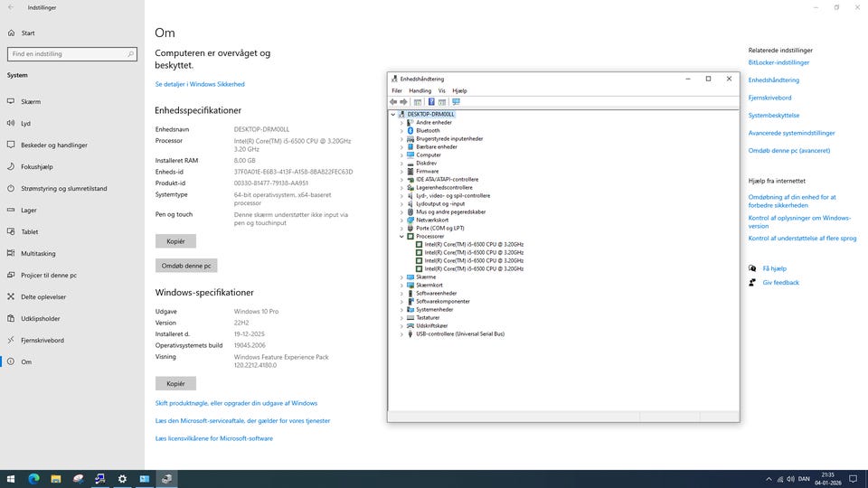
Task: Open the BitLocker-indstillinger link
Action: [778, 63]
